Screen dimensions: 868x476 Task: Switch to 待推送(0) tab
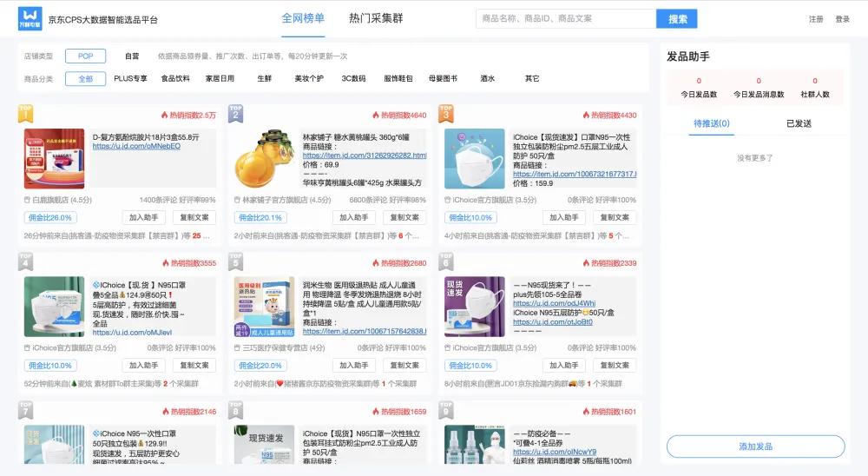point(712,123)
